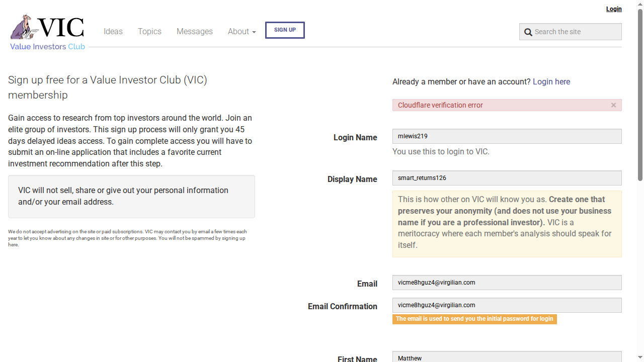Dismiss the Cloudflare verification error alert
This screenshot has width=644, height=362.
(x=613, y=105)
